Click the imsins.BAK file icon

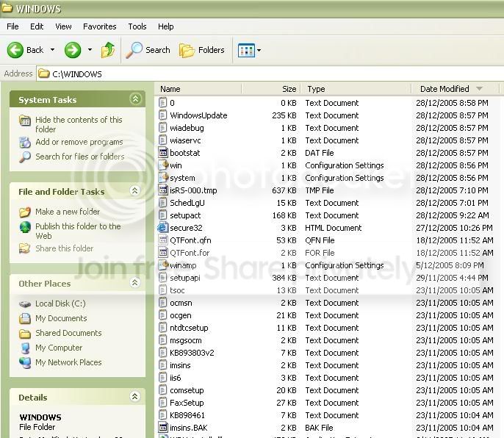pos(163,428)
